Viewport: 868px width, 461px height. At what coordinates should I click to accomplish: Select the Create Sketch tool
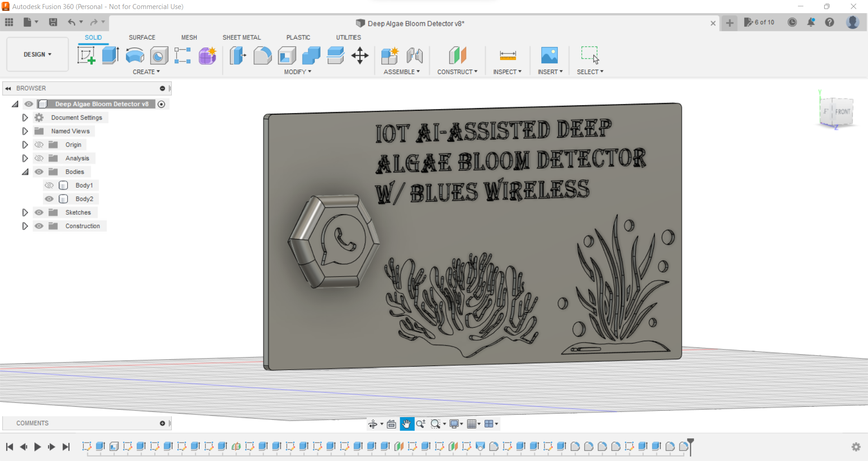86,55
